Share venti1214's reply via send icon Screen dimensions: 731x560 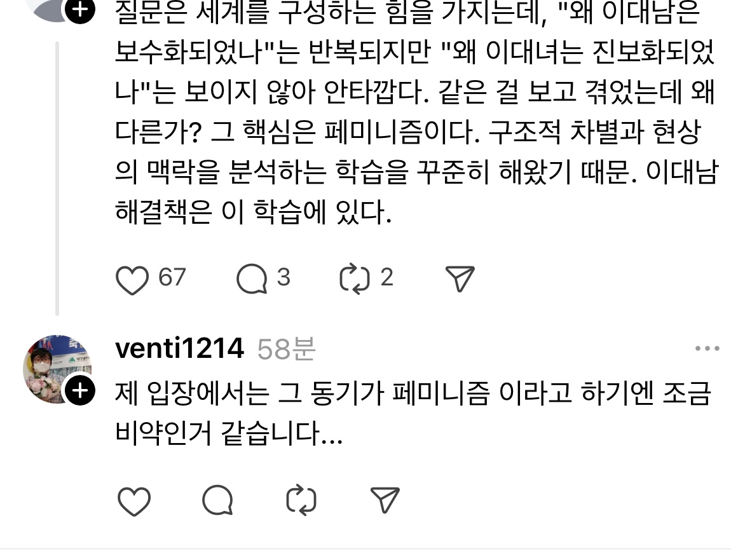pyautogui.click(x=385, y=500)
